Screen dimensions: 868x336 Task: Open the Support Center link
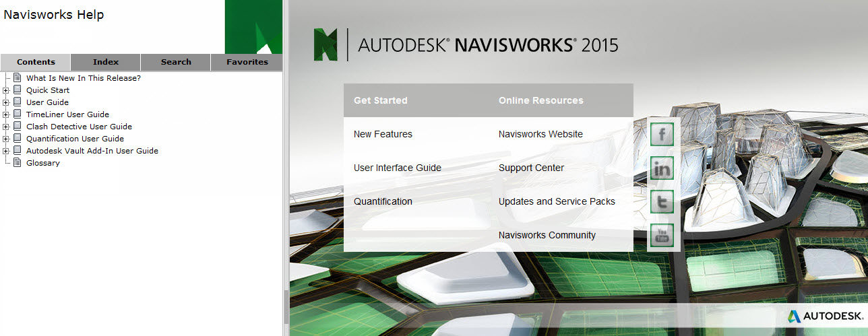[531, 168]
